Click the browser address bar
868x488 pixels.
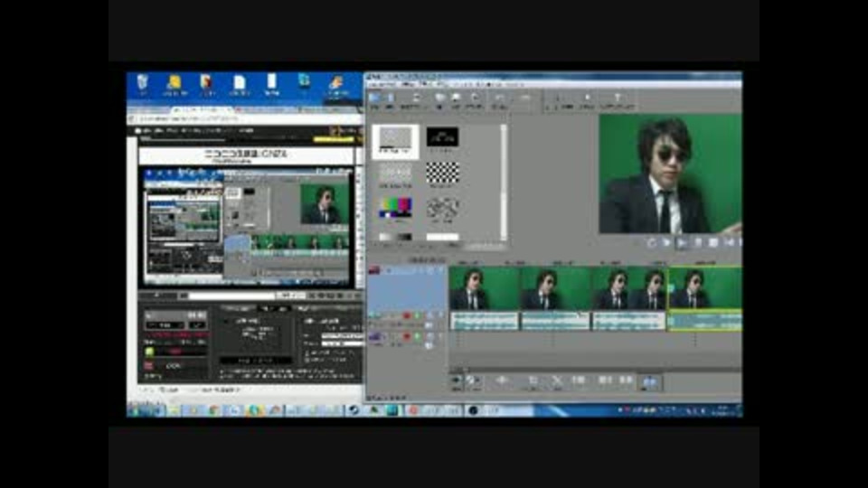pyautogui.click(x=243, y=119)
